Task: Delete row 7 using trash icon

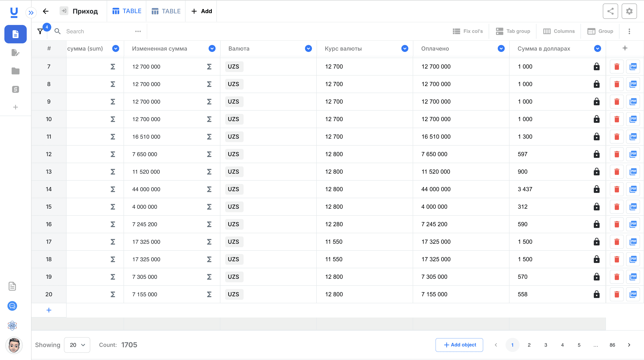Action: [x=616, y=67]
